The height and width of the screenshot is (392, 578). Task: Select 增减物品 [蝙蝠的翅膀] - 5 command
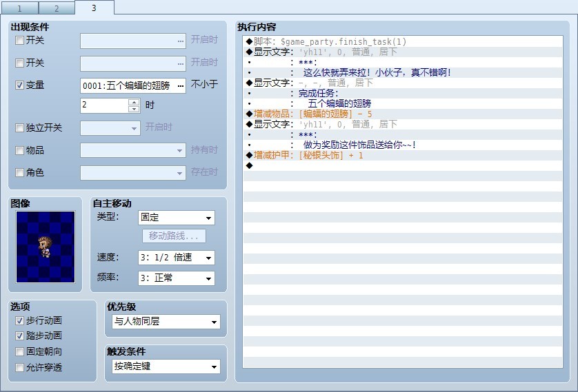(403, 114)
